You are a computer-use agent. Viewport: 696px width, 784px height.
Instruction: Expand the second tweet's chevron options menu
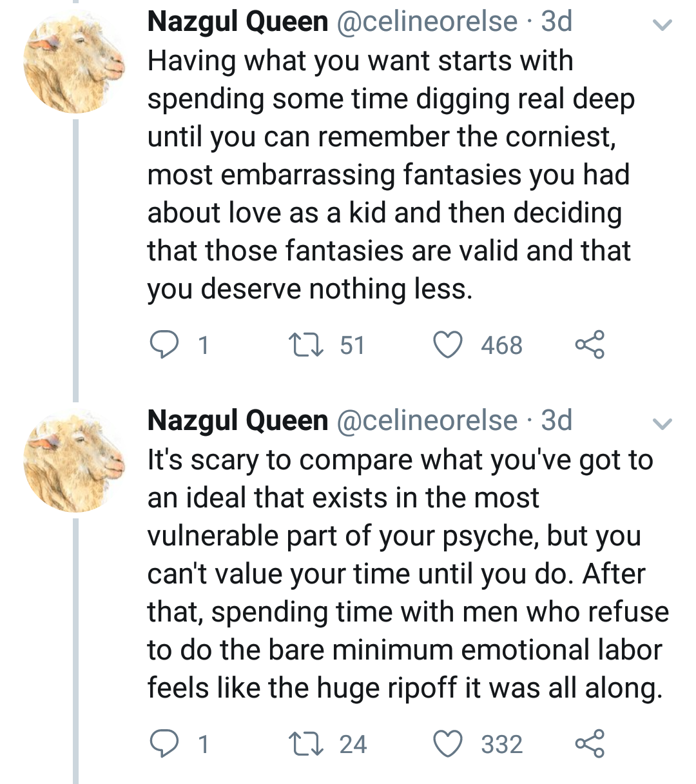[x=662, y=424]
